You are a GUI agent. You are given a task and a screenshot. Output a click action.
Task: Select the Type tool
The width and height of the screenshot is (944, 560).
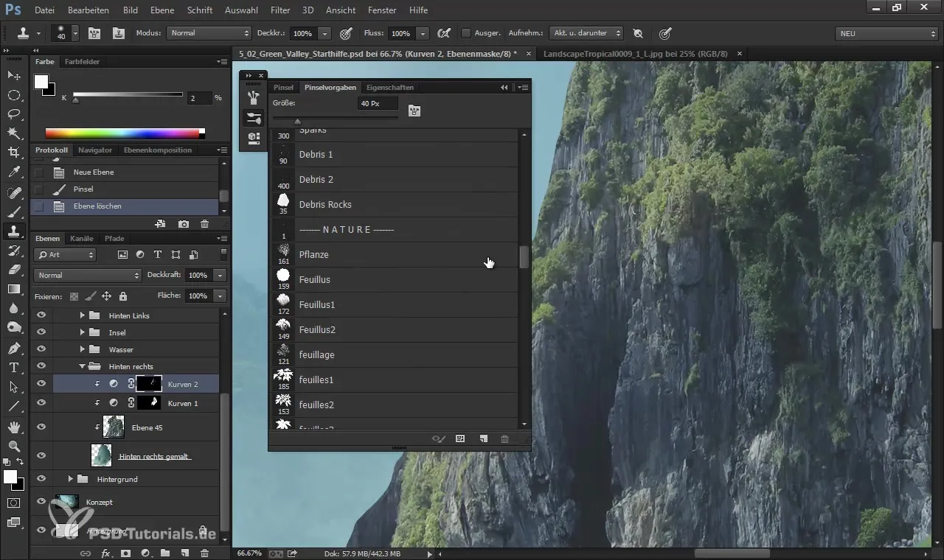pyautogui.click(x=14, y=367)
